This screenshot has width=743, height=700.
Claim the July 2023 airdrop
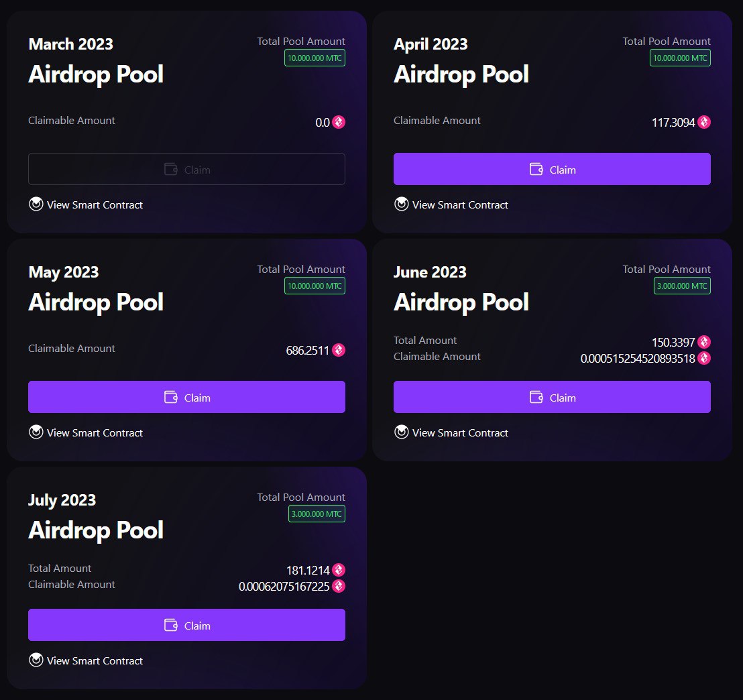pos(186,625)
